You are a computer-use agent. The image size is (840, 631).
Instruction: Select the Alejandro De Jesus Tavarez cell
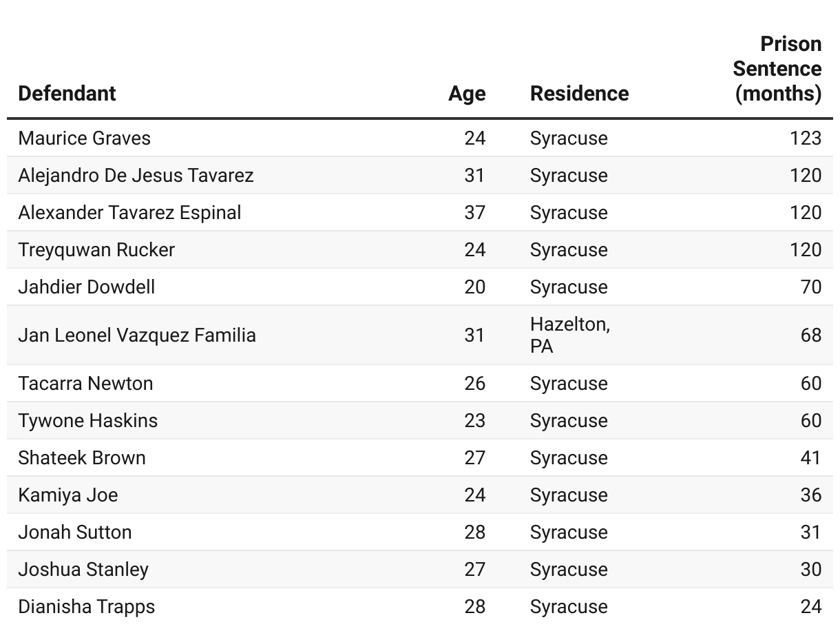pos(136,176)
